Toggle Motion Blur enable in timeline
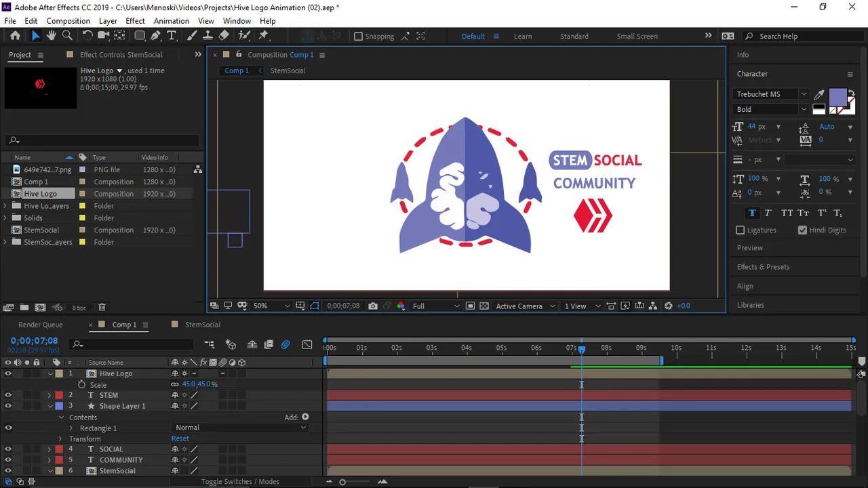The width and height of the screenshot is (868, 488). [x=285, y=345]
